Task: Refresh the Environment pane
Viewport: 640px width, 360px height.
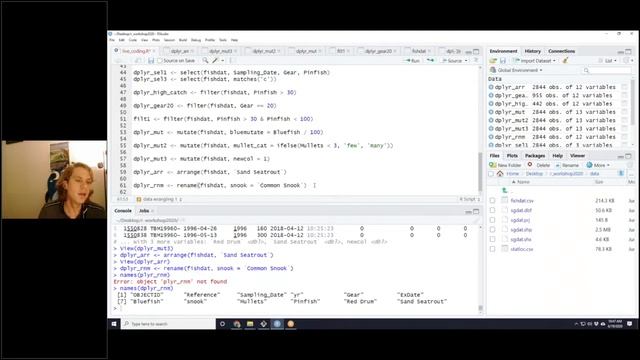Action: point(627,60)
